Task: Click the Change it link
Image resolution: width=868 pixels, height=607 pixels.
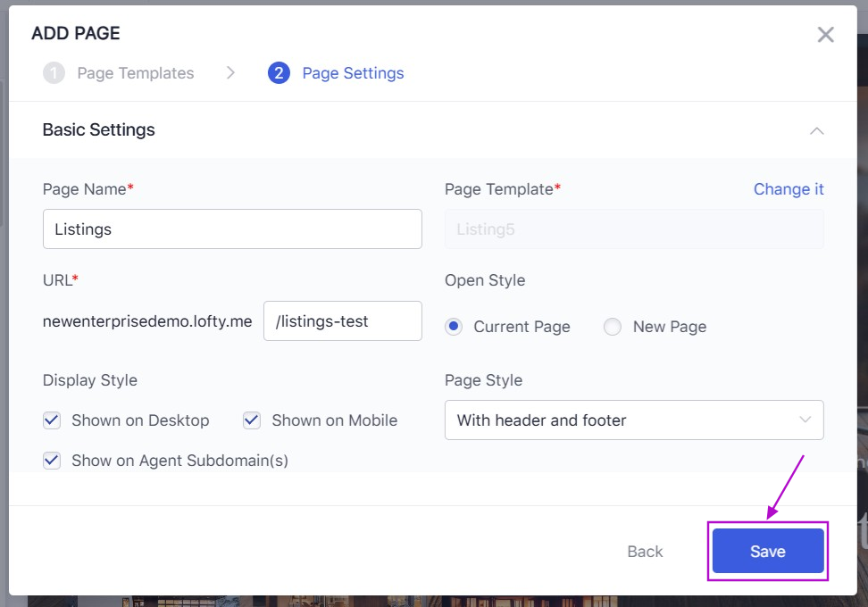Action: point(788,189)
